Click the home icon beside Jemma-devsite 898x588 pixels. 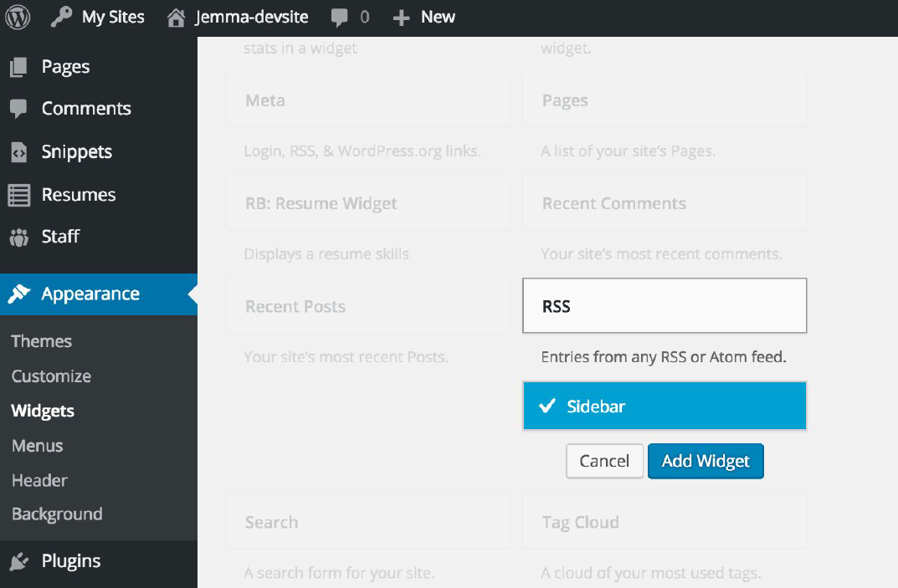coord(176,17)
